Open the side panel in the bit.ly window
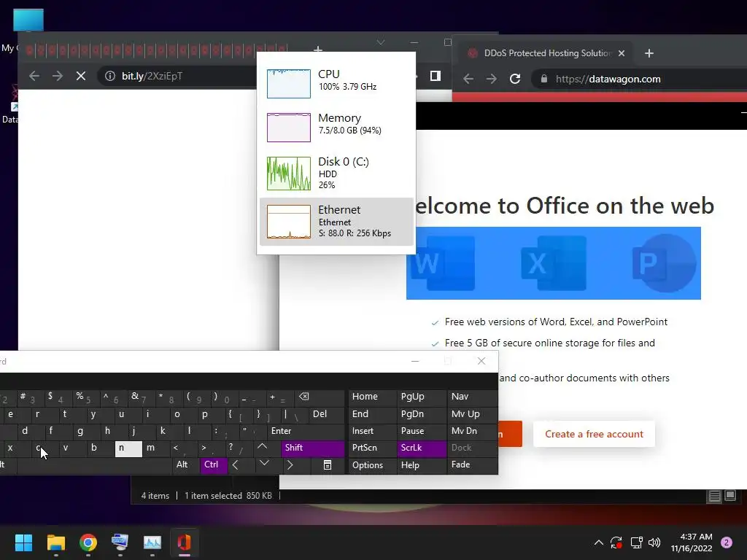Viewport: 747px width, 560px height. [x=436, y=76]
